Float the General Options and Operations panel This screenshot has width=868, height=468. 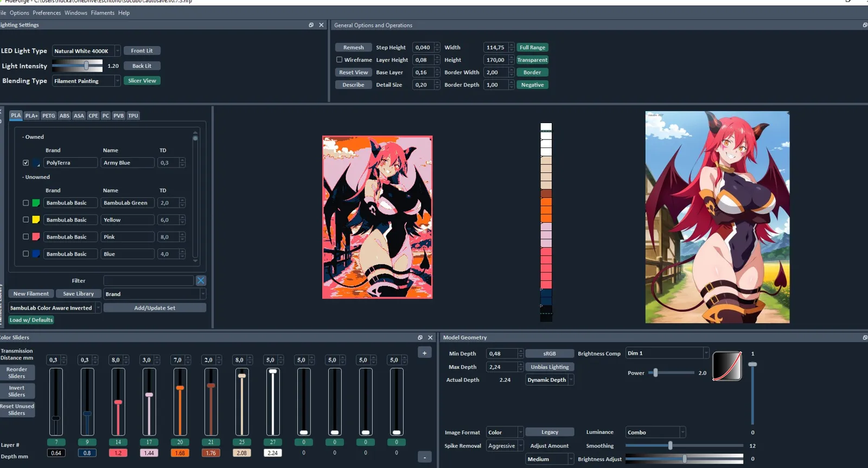coord(865,25)
